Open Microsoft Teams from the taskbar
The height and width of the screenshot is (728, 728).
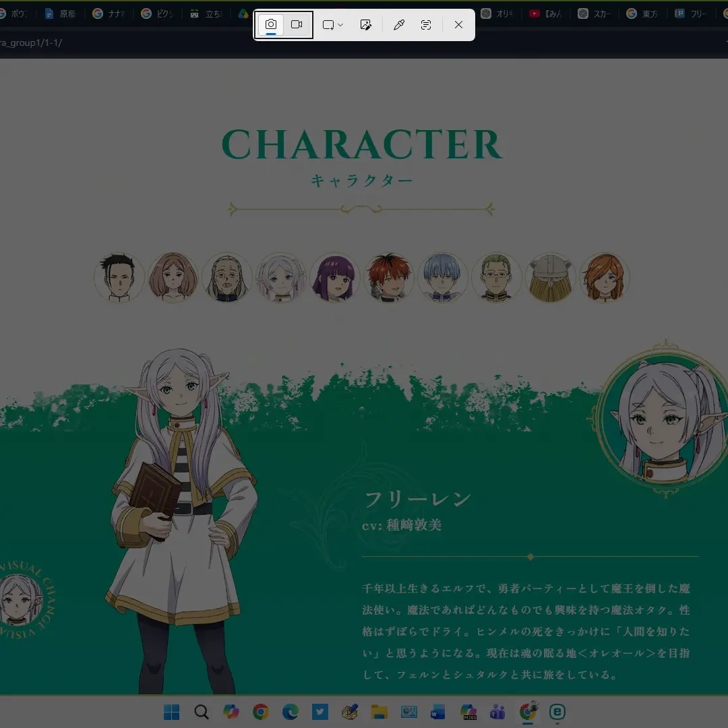point(497,712)
